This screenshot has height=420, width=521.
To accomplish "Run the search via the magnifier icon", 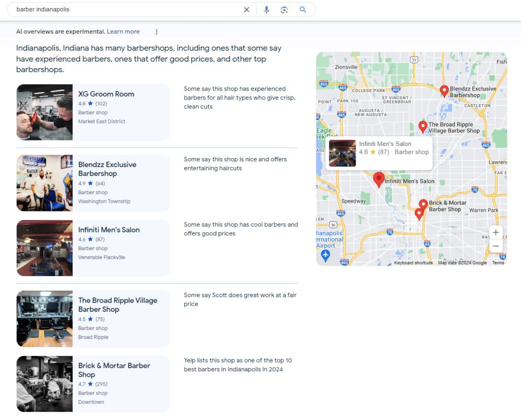I will coord(303,9).
